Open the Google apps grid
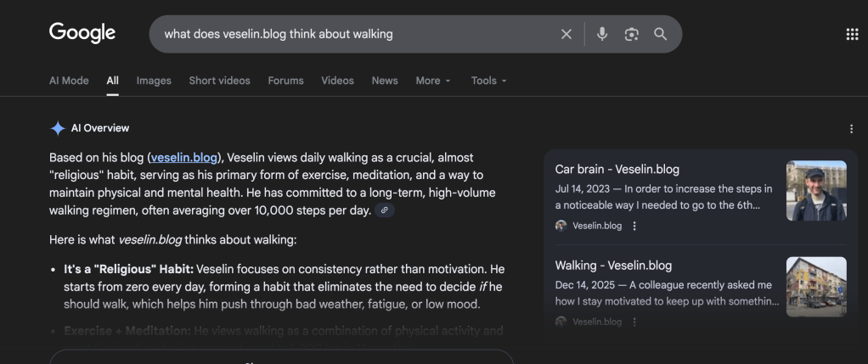 [x=852, y=34]
